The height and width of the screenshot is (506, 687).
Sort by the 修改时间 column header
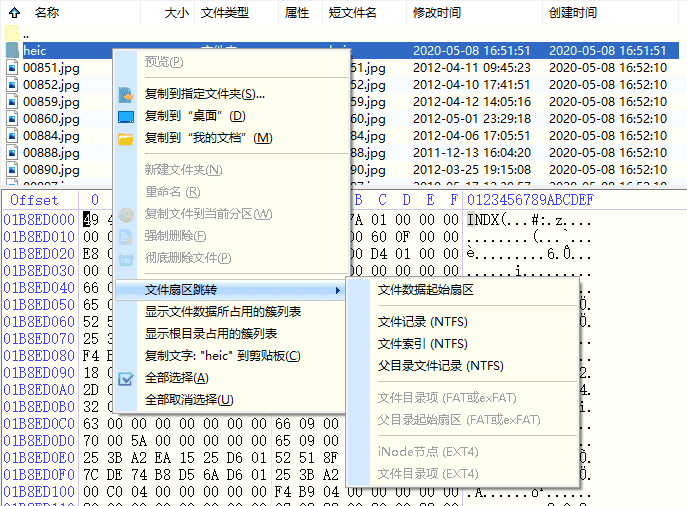tap(437, 13)
